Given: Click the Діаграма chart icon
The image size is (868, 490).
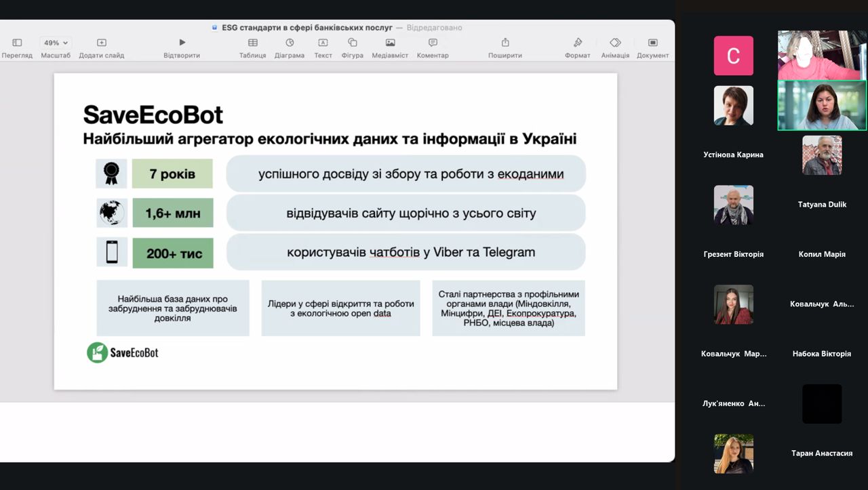Looking at the screenshot, I should (x=290, y=43).
